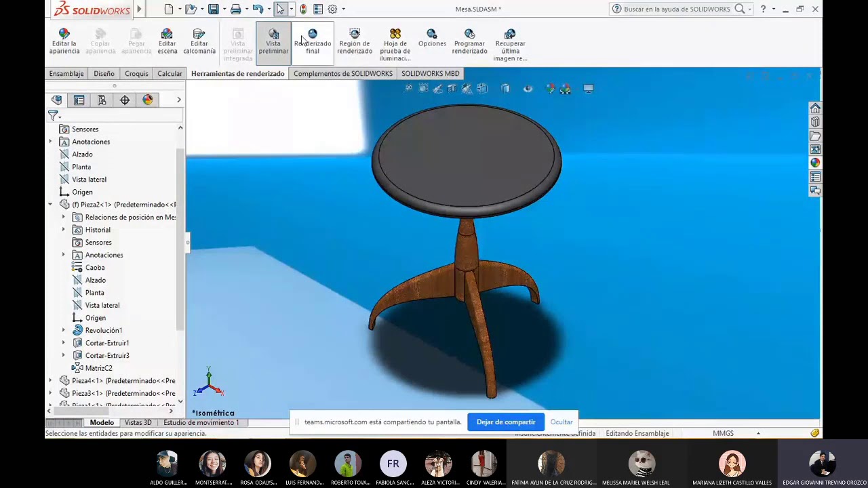
Task: Open Estudio de movimiento 1 tab
Action: pyautogui.click(x=201, y=422)
